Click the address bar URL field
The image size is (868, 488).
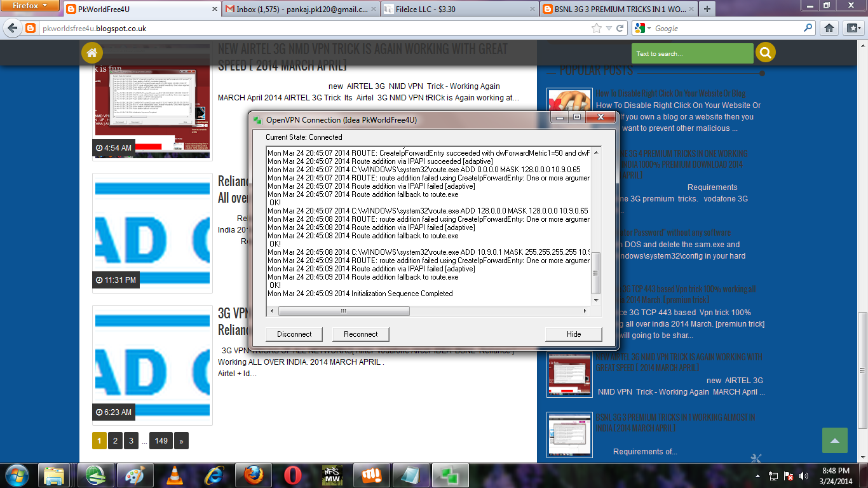[x=315, y=29]
